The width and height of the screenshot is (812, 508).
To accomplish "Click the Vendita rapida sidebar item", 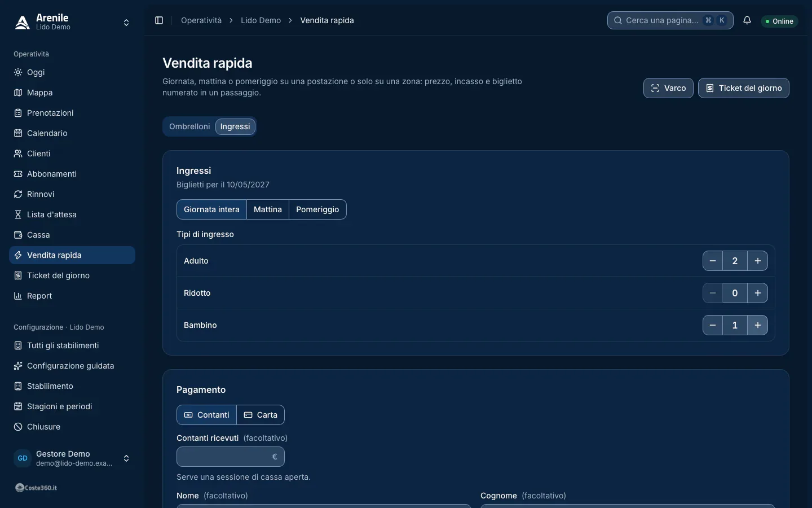I will 72,255.
